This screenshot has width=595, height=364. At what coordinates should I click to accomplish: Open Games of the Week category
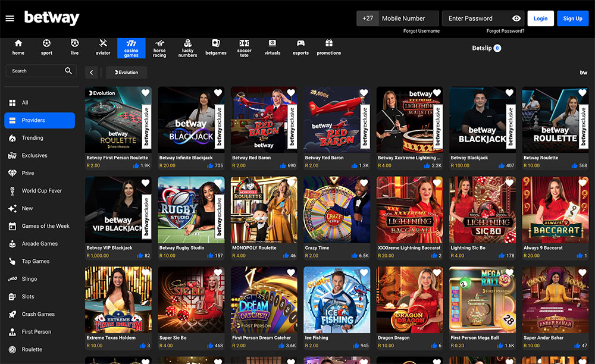tap(39, 226)
